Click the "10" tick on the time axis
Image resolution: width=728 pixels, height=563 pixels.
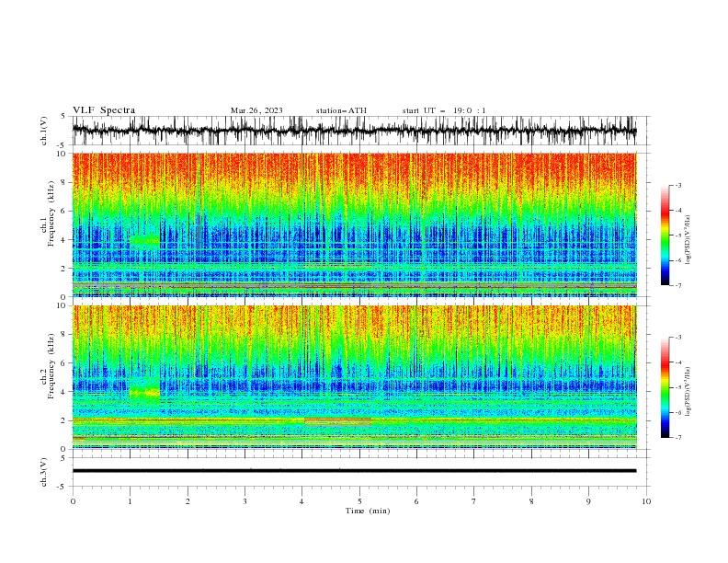click(646, 501)
